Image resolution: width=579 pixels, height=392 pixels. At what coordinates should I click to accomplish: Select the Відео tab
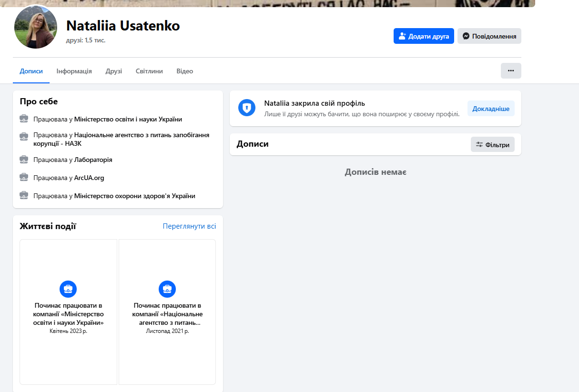[184, 70]
